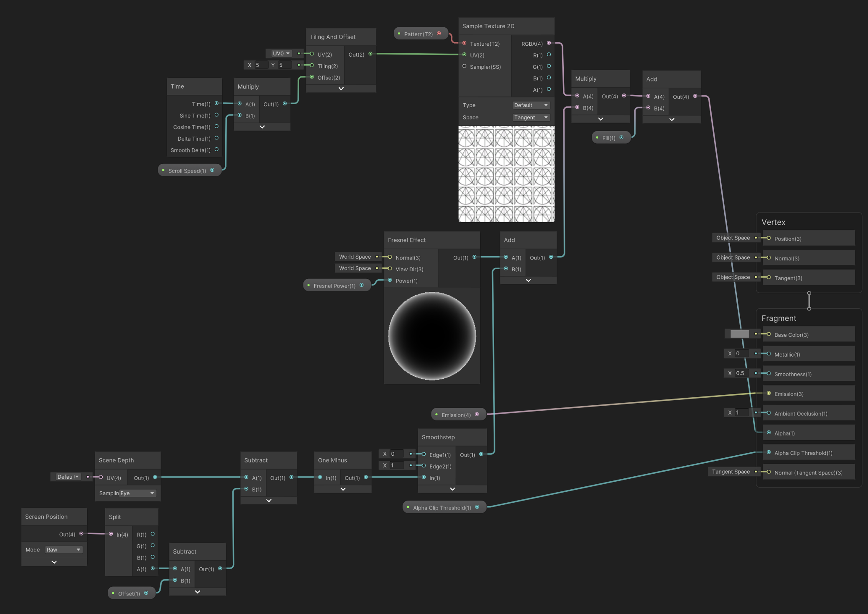Click the Fresnel Power input field
This screenshot has width=868, height=614.
(336, 285)
